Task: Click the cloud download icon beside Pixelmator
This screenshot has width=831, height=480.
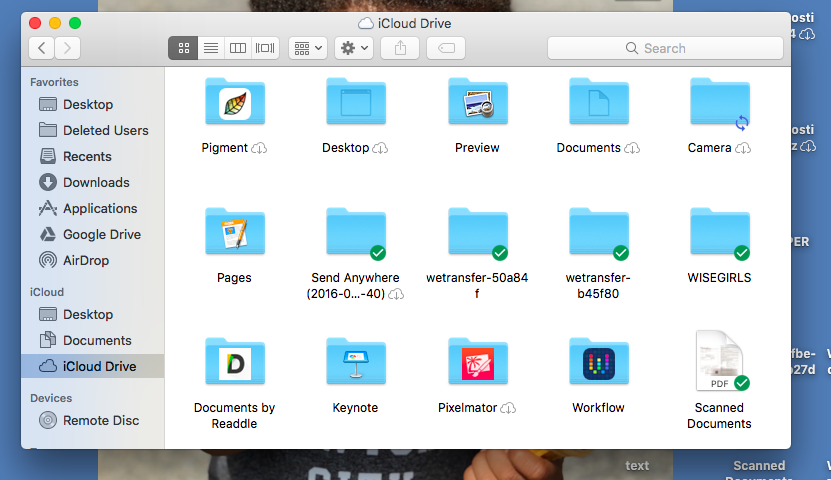Action: (508, 408)
